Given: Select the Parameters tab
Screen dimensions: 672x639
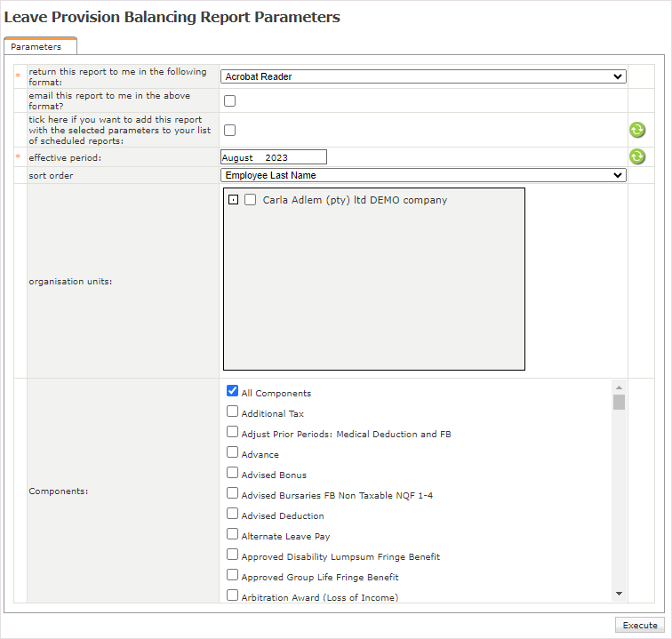Looking at the screenshot, I should (x=36, y=46).
